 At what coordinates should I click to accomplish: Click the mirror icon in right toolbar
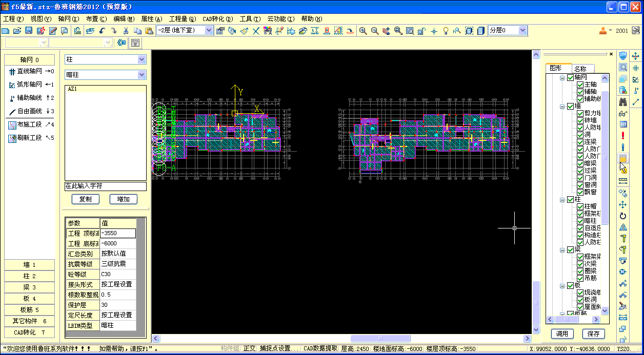click(x=623, y=227)
